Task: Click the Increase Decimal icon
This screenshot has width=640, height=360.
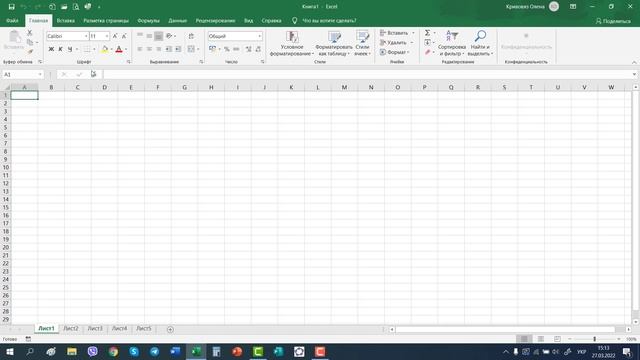Action: pyautogui.click(x=248, y=49)
